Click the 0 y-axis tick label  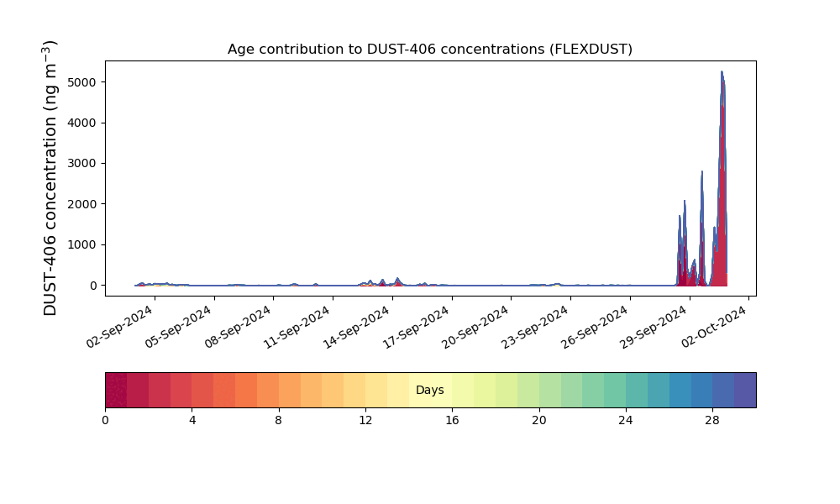[x=93, y=286]
